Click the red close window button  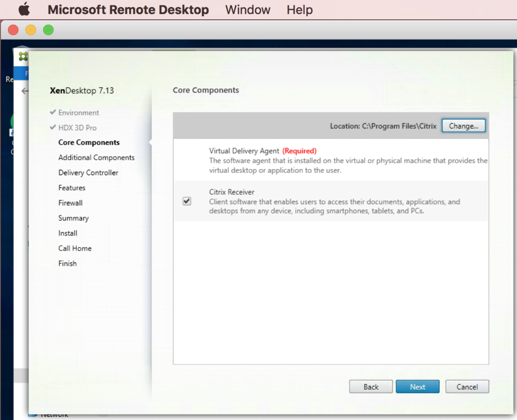(x=13, y=30)
